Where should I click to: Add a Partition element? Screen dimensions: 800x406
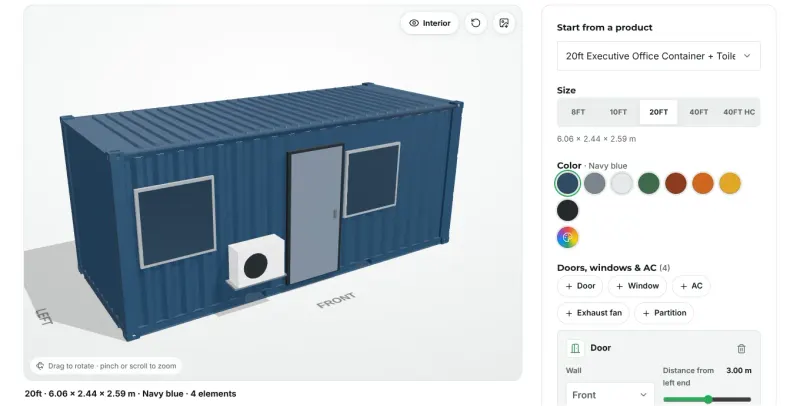664,313
